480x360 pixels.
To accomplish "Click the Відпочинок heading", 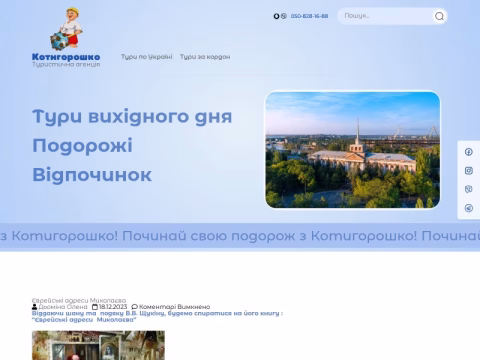I will [x=92, y=175].
